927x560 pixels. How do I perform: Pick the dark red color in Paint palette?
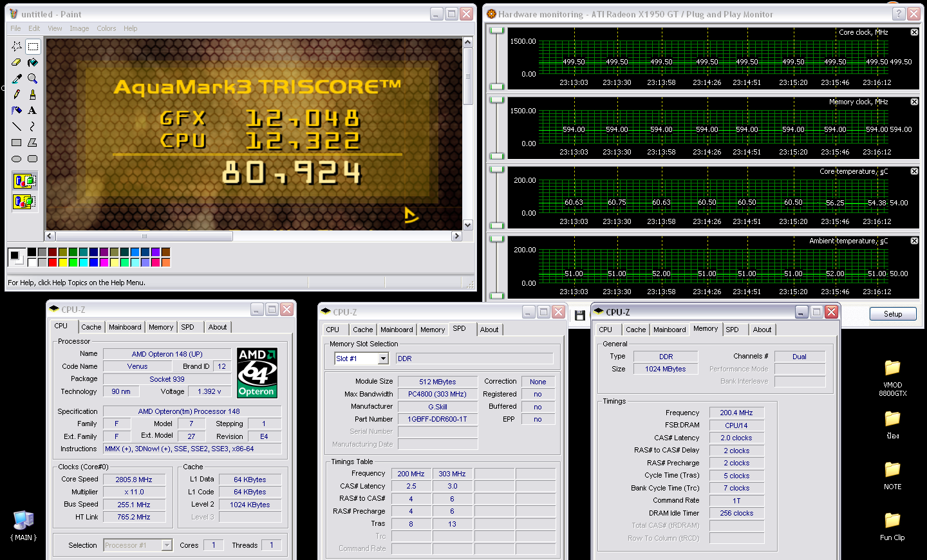(x=52, y=252)
